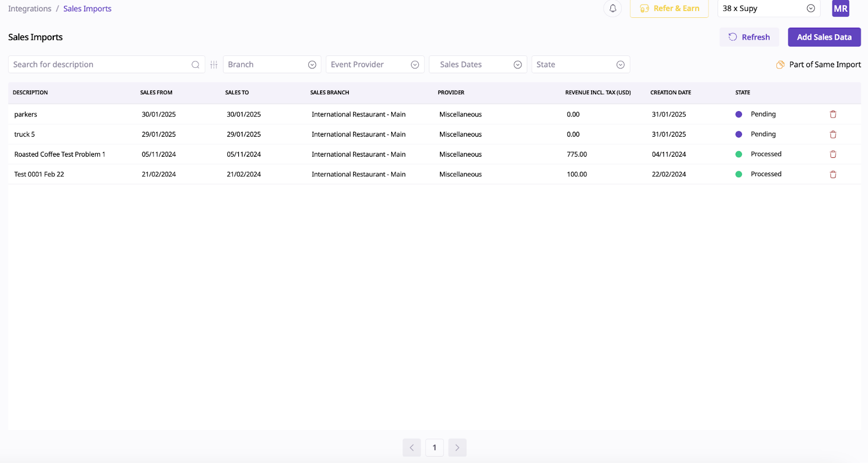Go to next page arrow

[457, 447]
